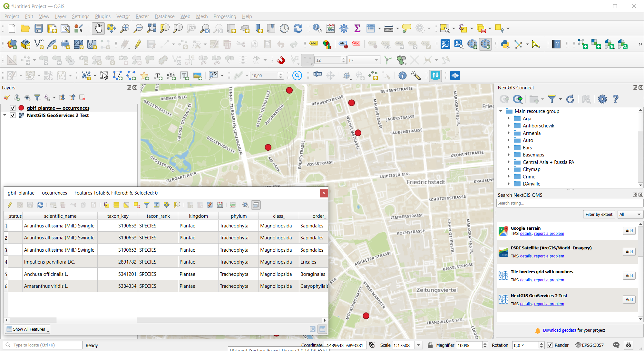Click the Download geodata link
This screenshot has width=644, height=351.
tap(559, 330)
